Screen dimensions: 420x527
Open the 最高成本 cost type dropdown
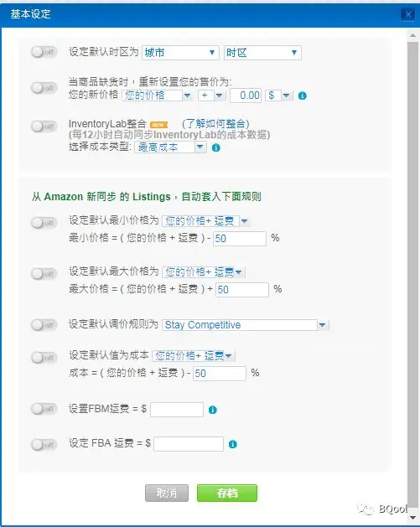(170, 147)
